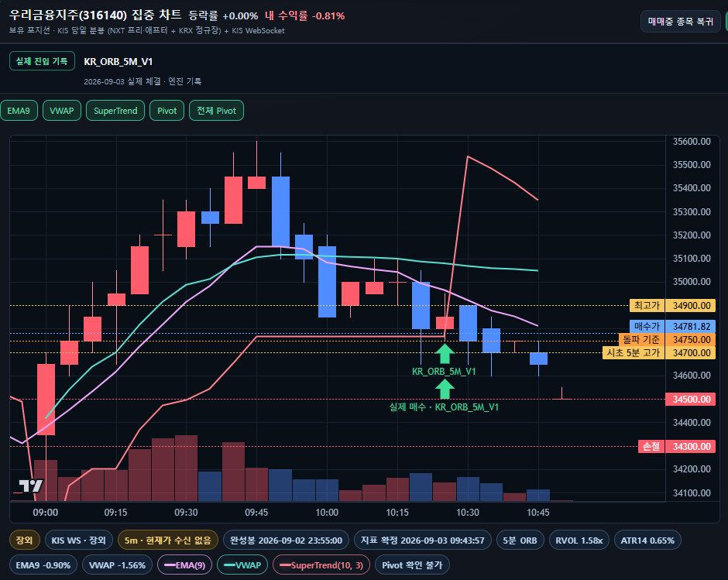Click the 매매중 종목 복귀 button

click(x=680, y=22)
